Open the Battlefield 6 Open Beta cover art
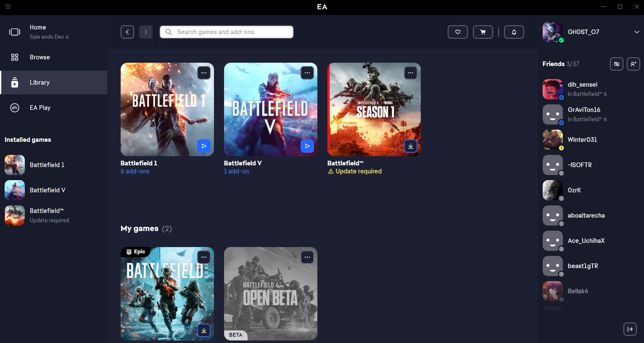The image size is (644, 343). (x=271, y=294)
